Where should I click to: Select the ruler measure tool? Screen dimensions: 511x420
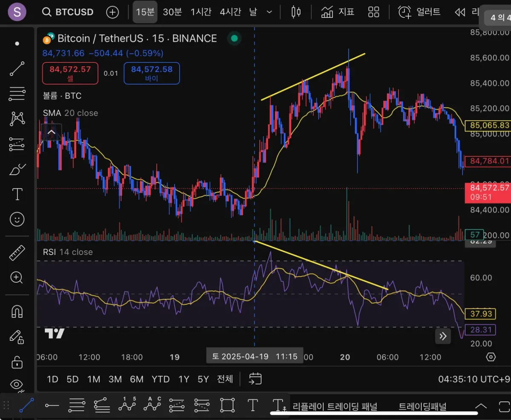coord(17,253)
